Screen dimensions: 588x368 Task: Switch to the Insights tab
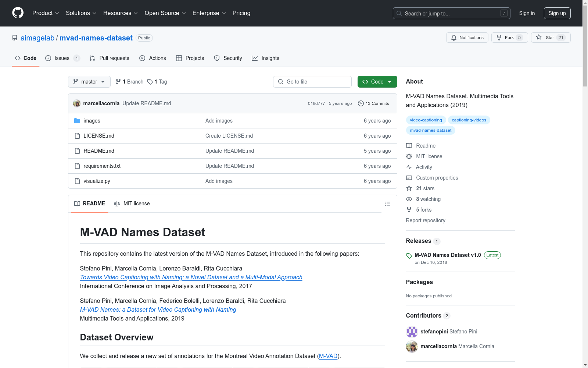pyautogui.click(x=265, y=58)
